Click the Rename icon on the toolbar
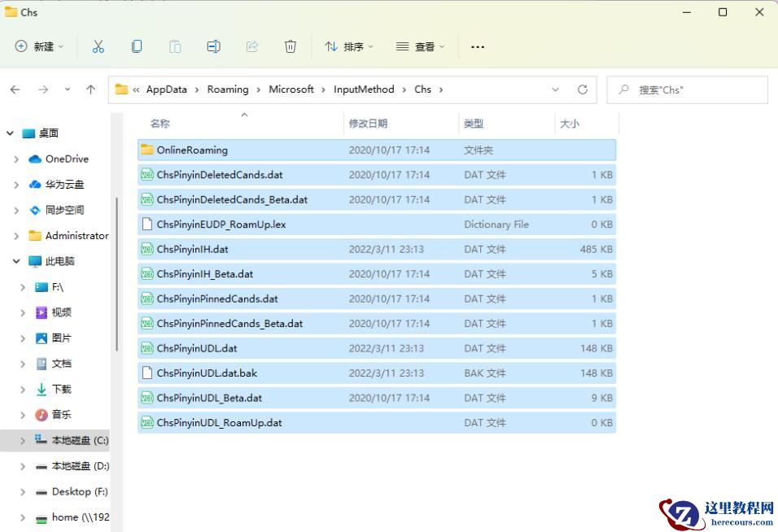Image resolution: width=778 pixels, height=532 pixels. (213, 46)
